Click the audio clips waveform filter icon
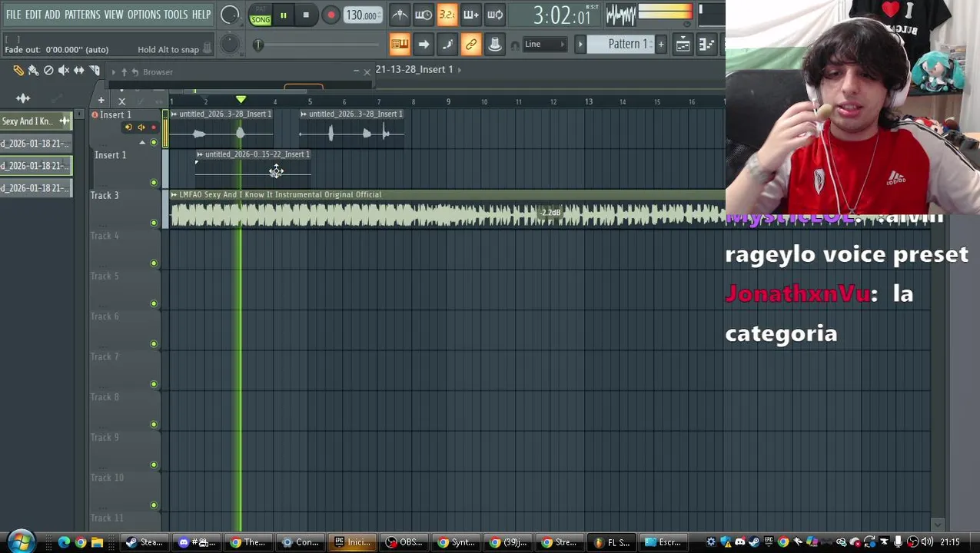 pyautogui.click(x=22, y=98)
